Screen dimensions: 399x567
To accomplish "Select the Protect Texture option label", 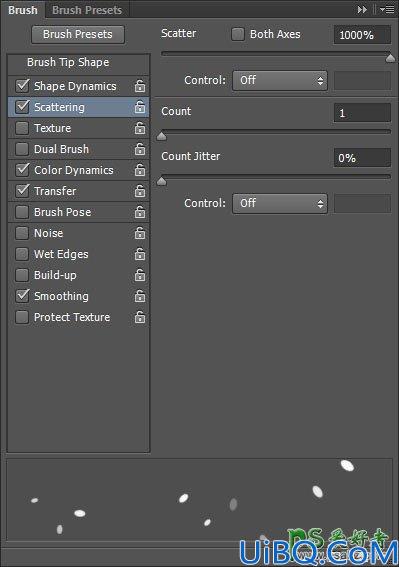I will click(x=72, y=317).
